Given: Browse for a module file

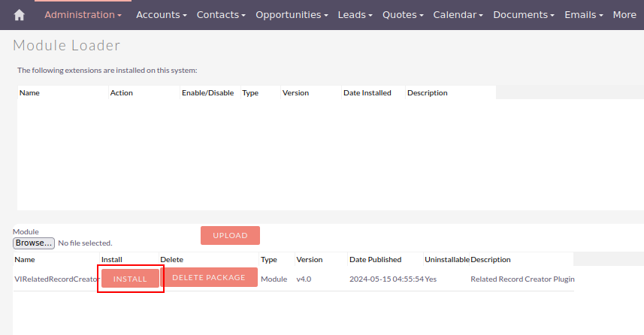Looking at the screenshot, I should coord(34,243).
